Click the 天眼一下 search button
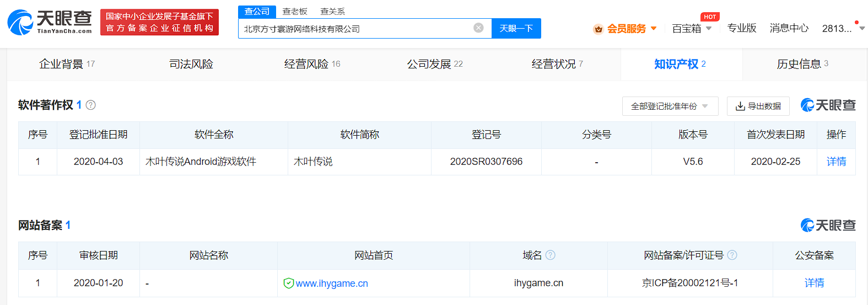The width and height of the screenshot is (868, 305). 516,28
